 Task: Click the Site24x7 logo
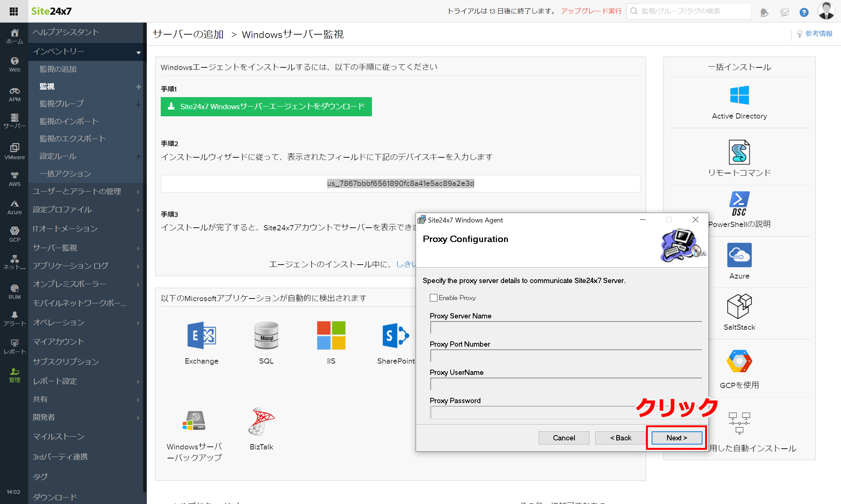click(51, 11)
